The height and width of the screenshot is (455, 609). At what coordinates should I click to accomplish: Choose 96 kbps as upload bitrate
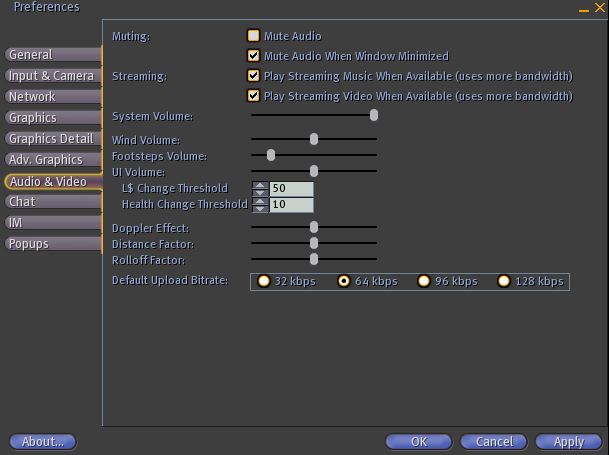[424, 281]
